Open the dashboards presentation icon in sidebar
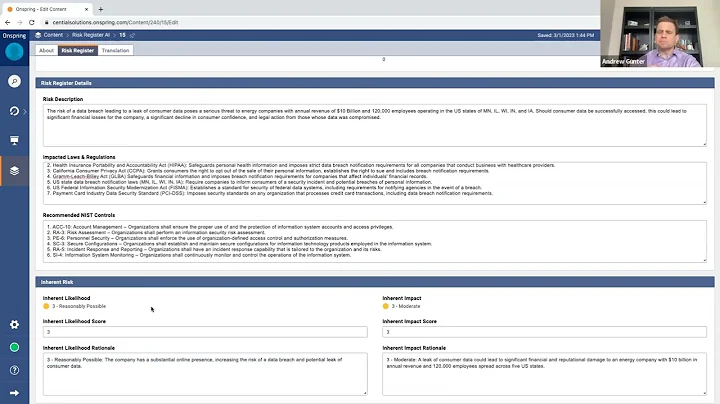The image size is (720, 404). [x=14, y=140]
